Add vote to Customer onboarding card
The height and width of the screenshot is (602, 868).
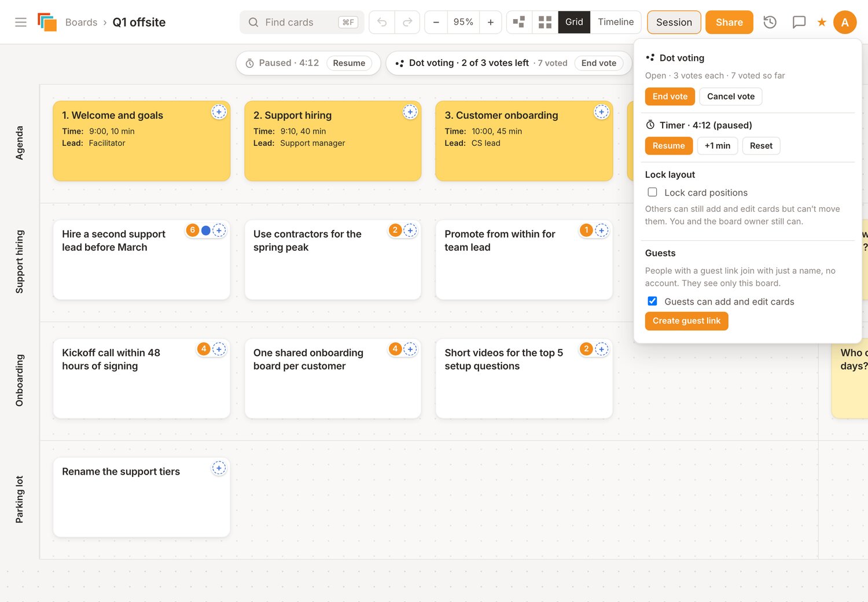(x=602, y=112)
